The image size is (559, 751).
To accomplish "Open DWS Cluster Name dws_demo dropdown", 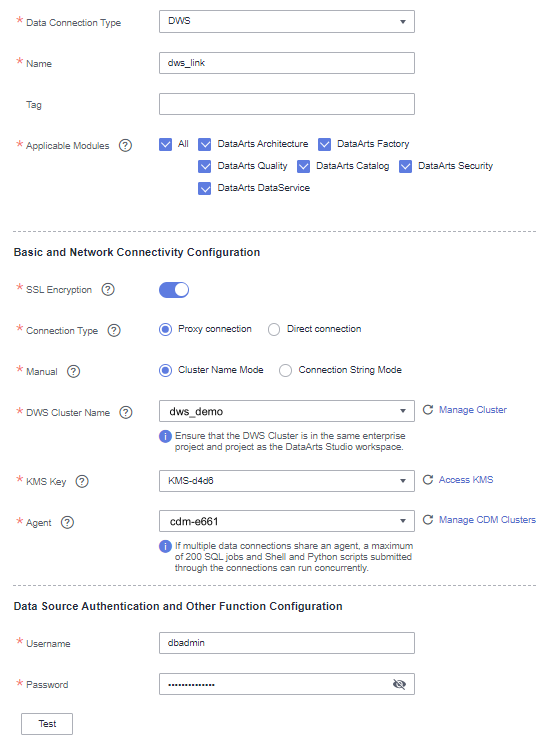I will (x=287, y=411).
